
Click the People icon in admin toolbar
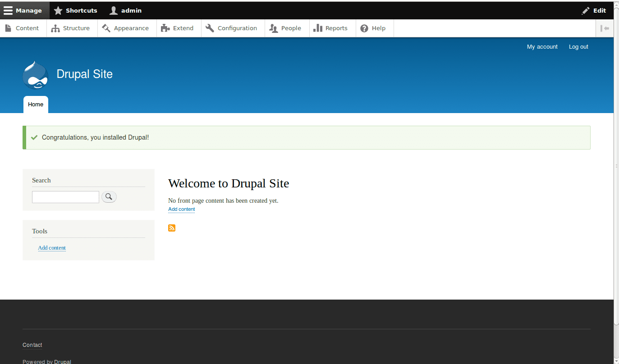coord(274,28)
